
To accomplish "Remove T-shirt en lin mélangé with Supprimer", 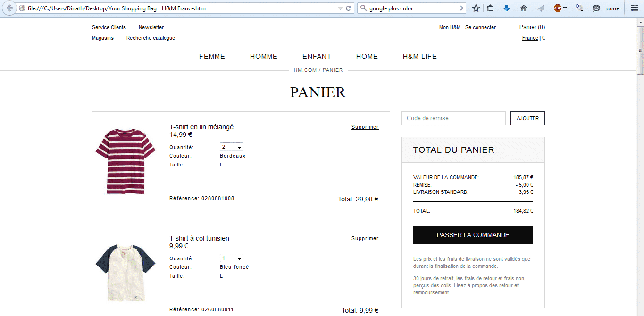I will [365, 127].
